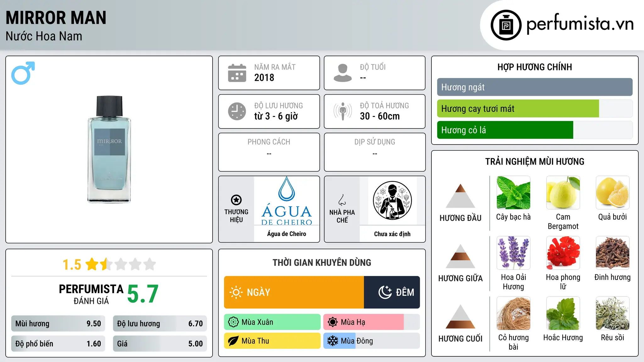
Task: Click the Mùa Hạ season bar
Action: point(372,322)
